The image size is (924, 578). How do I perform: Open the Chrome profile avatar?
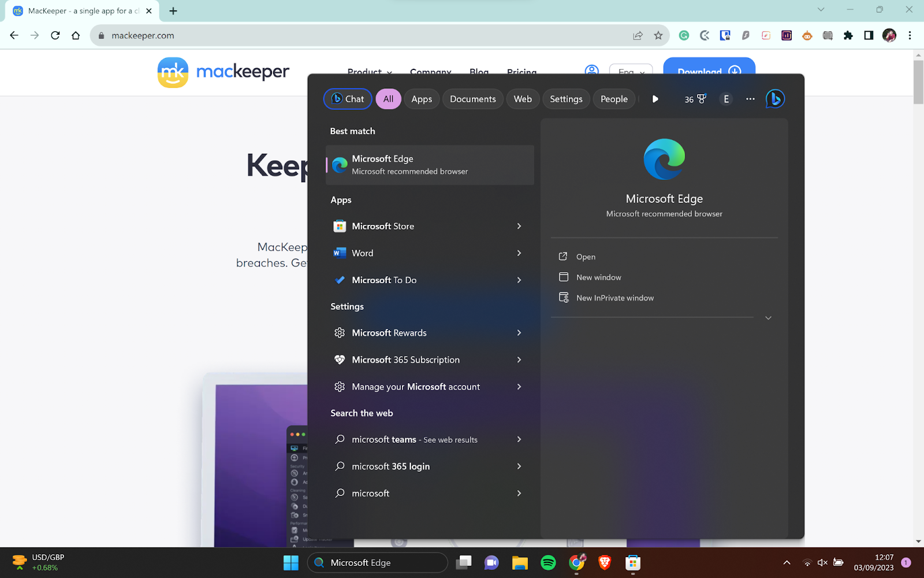[889, 35]
